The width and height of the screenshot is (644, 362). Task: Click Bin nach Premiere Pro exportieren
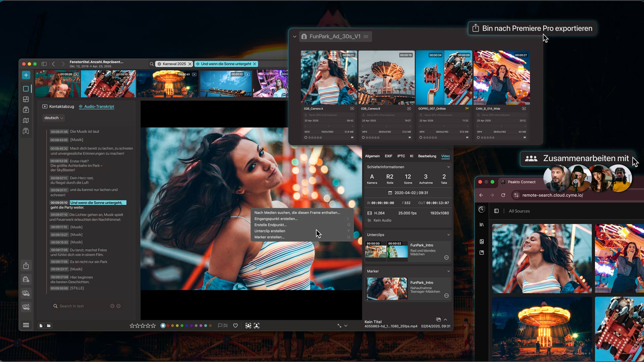point(532,28)
